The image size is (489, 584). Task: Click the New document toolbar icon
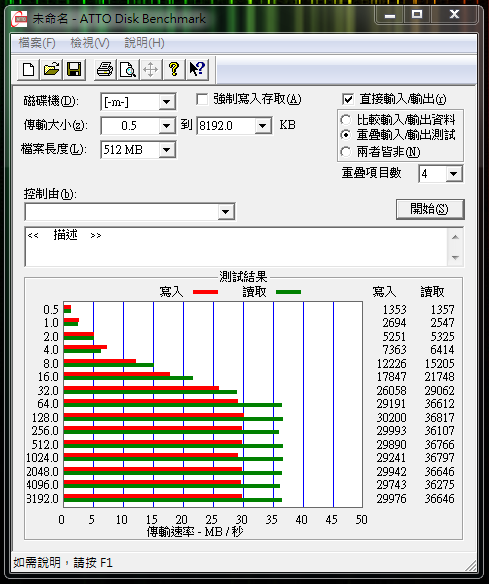[x=29, y=69]
